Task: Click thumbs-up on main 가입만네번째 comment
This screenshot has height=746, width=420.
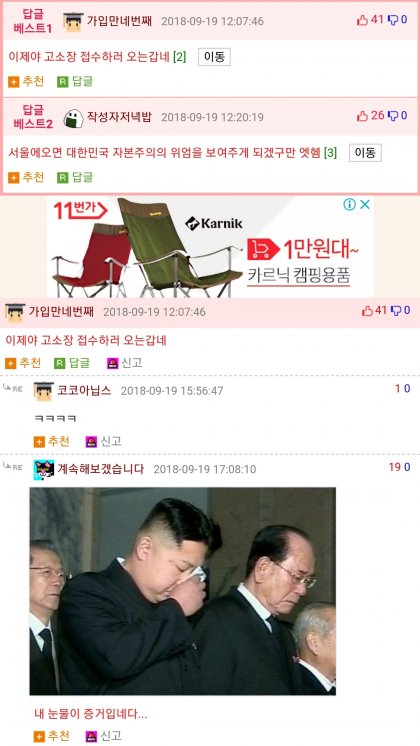Action: click(x=367, y=311)
